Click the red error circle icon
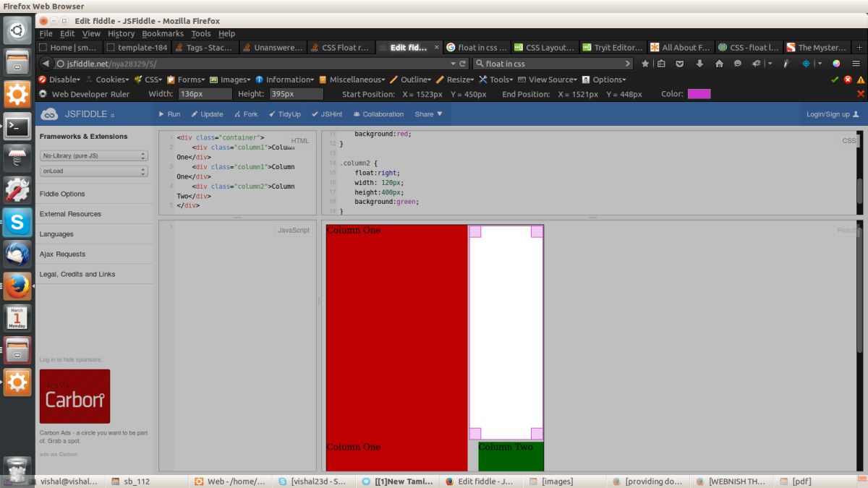 848,80
